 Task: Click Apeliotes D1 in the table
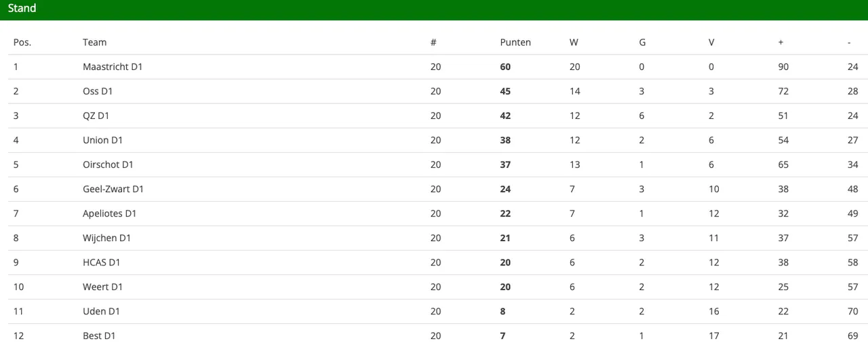(110, 213)
